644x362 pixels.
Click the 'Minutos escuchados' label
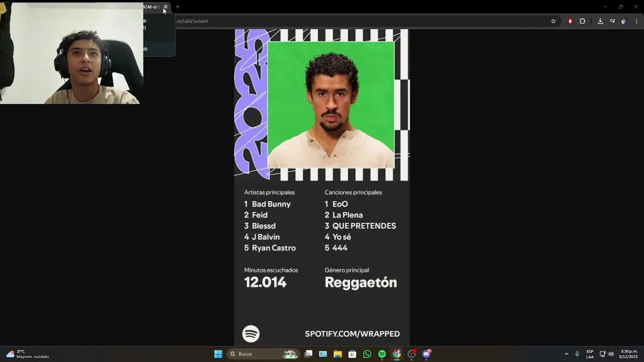pyautogui.click(x=271, y=270)
